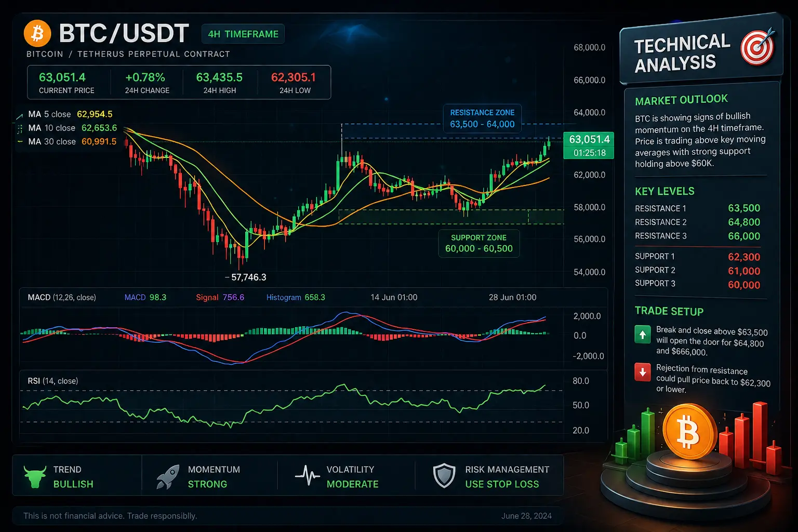The image size is (798, 532).
Task: Click the Support Zone 60,000 - 60,500 label
Action: 478,243
